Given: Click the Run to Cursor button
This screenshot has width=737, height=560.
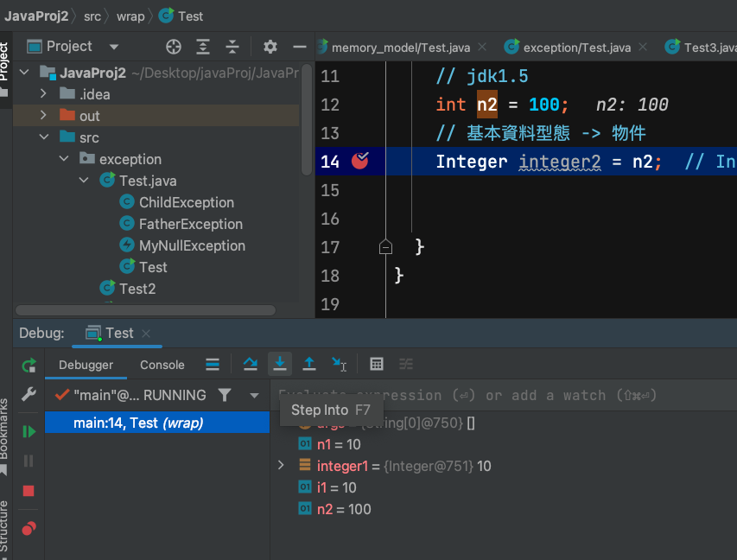Looking at the screenshot, I should [339, 364].
